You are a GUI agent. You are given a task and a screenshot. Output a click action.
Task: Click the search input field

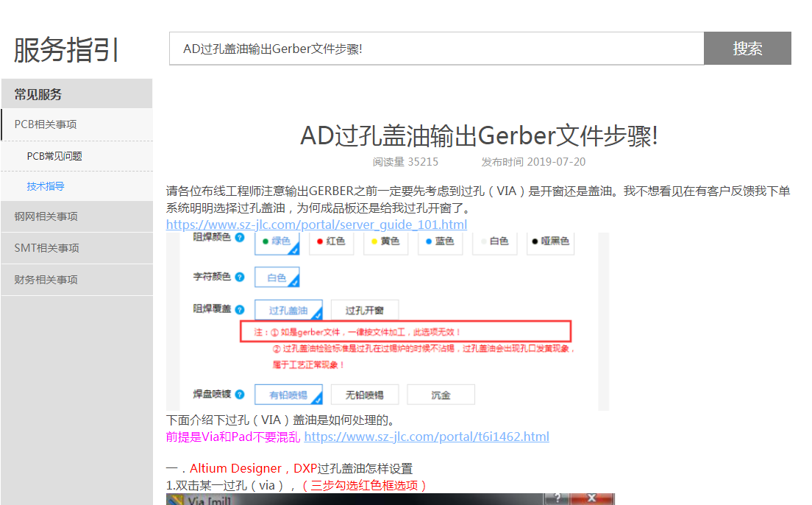[x=436, y=49]
